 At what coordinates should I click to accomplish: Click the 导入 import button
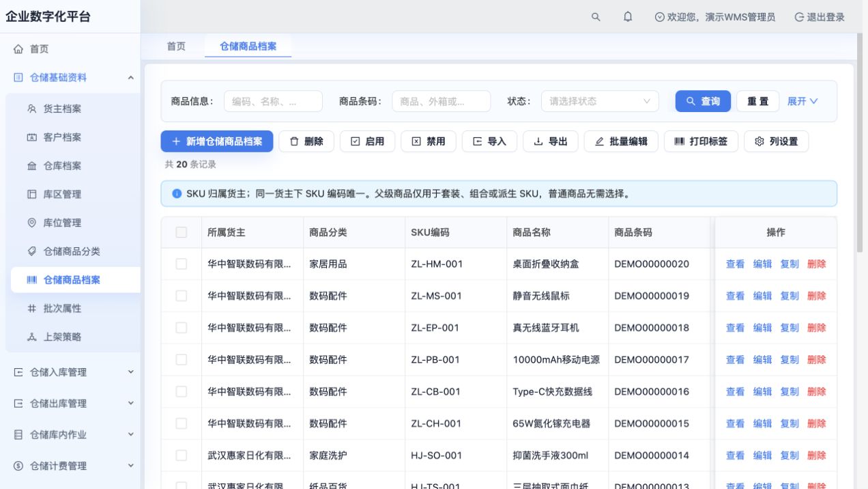click(489, 141)
